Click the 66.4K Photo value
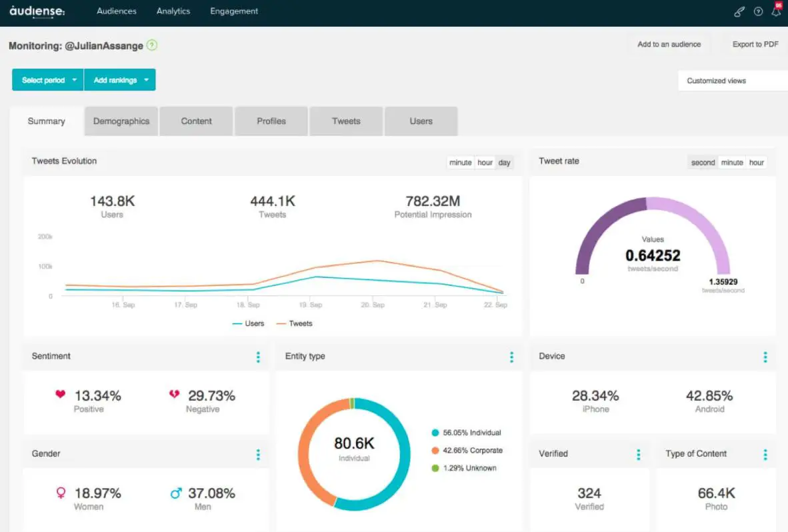788x532 pixels. (716, 493)
